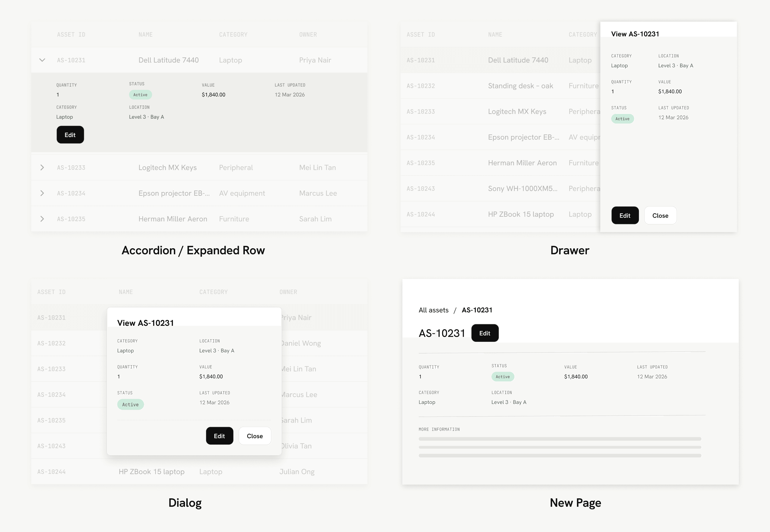Click Julian Ong in dialog background table
Screen dimensions: 770x532
(x=297, y=472)
